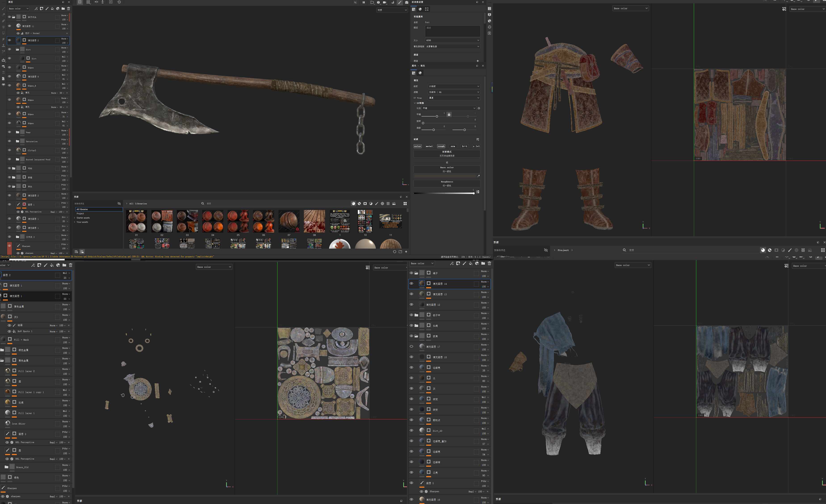Select the asset thumbnail labeled 07
The width and height of the screenshot is (826, 504).
coord(289,221)
